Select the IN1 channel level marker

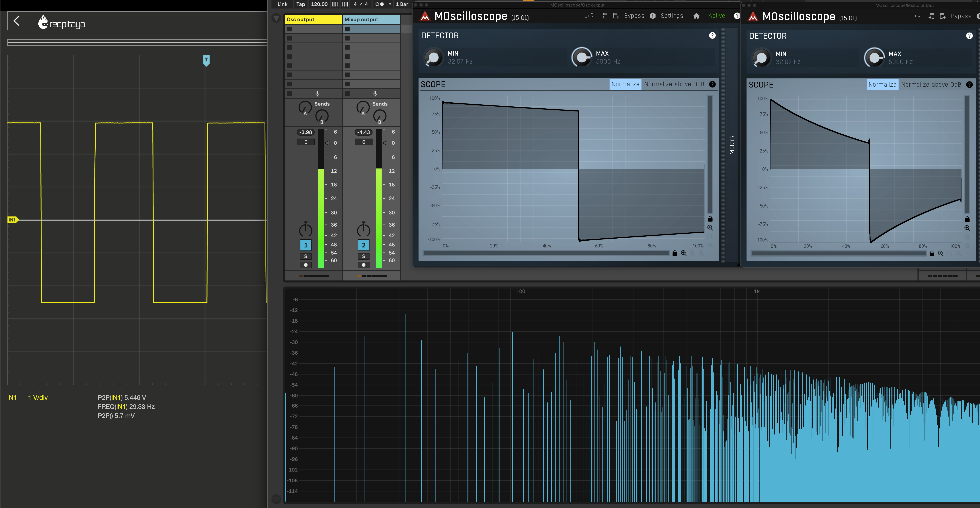point(13,220)
